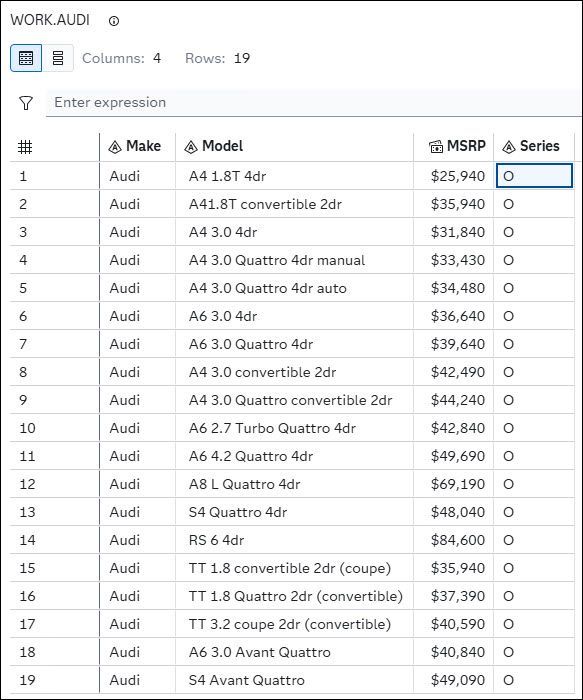Click the MSRP column currency type icon

click(x=436, y=146)
